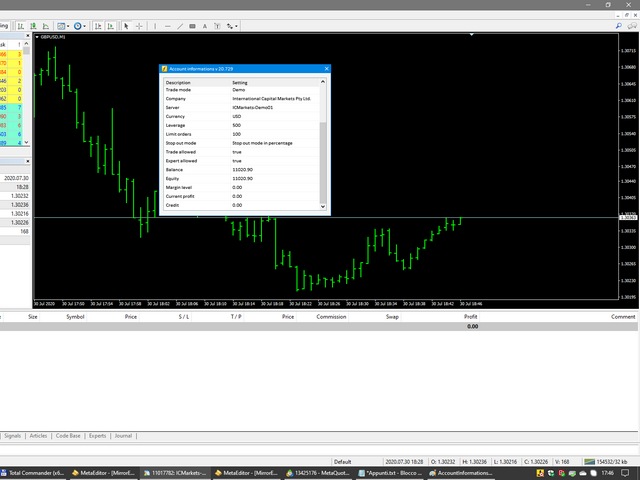Close the Account Informations window
The height and width of the screenshot is (480, 640).
tap(325, 69)
